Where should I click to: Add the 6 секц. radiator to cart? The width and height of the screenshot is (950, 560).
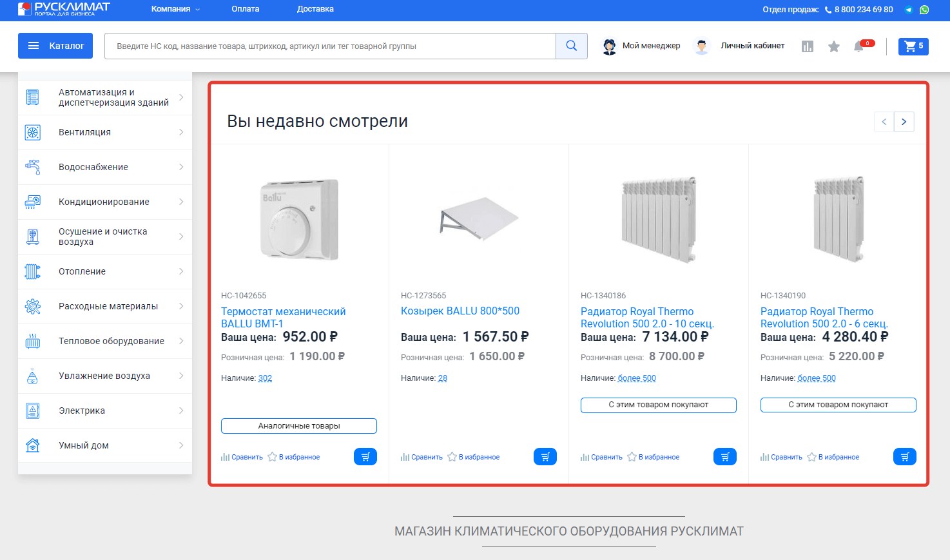[x=905, y=457]
